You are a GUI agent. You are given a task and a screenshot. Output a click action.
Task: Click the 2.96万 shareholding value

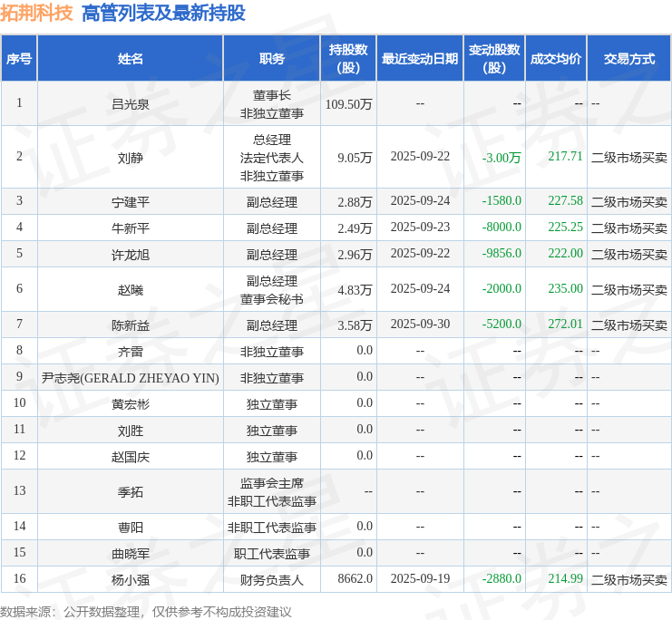pos(355,255)
